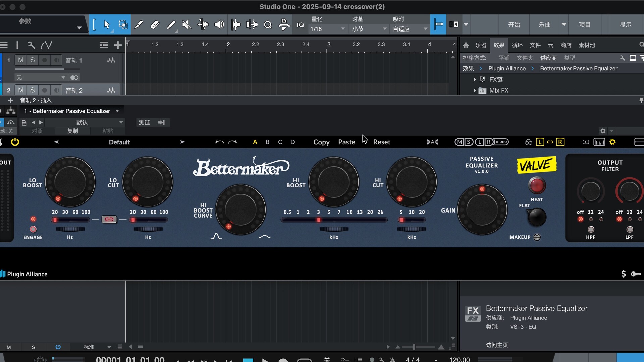The height and width of the screenshot is (362, 644).
Task: Expand the FX链 folder
Action: coord(475,79)
